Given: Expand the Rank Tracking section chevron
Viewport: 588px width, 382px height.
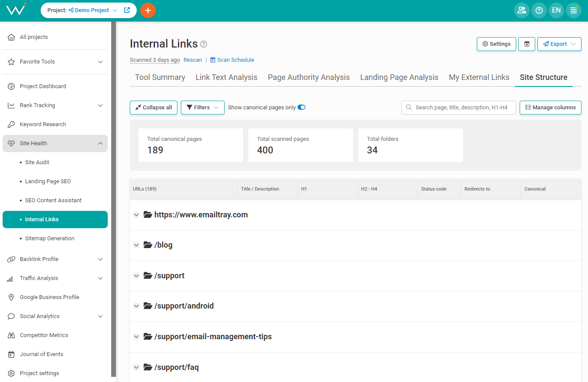Looking at the screenshot, I should pyautogui.click(x=100, y=105).
